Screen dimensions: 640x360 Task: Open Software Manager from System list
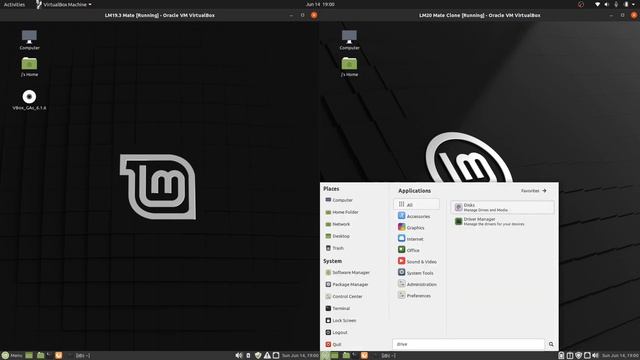(347, 272)
